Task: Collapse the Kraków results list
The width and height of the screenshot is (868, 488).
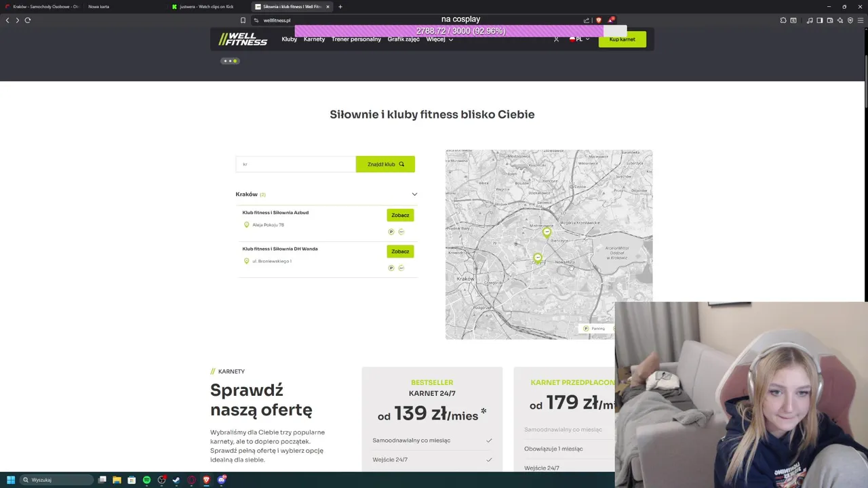Action: pyautogui.click(x=414, y=195)
